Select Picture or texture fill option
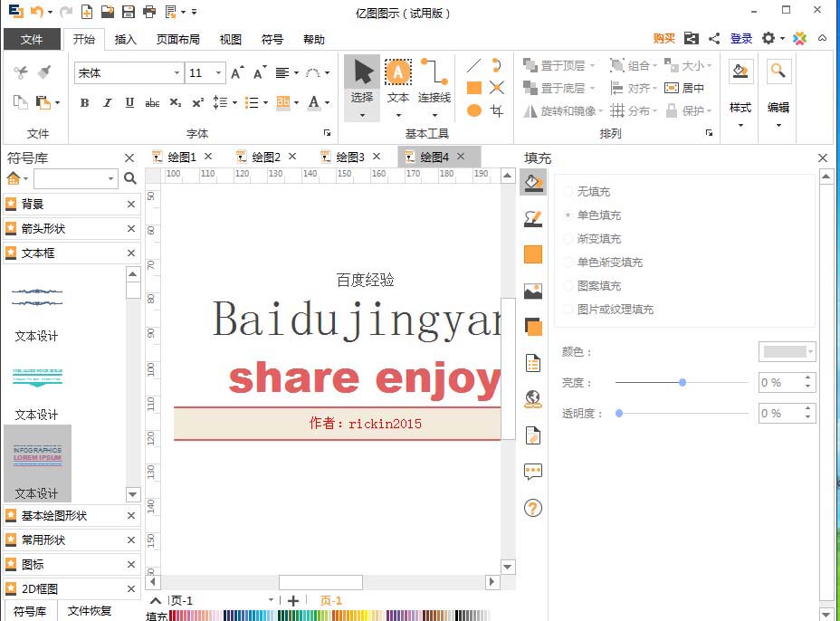Viewport: 840px width, 621px height. [609, 310]
